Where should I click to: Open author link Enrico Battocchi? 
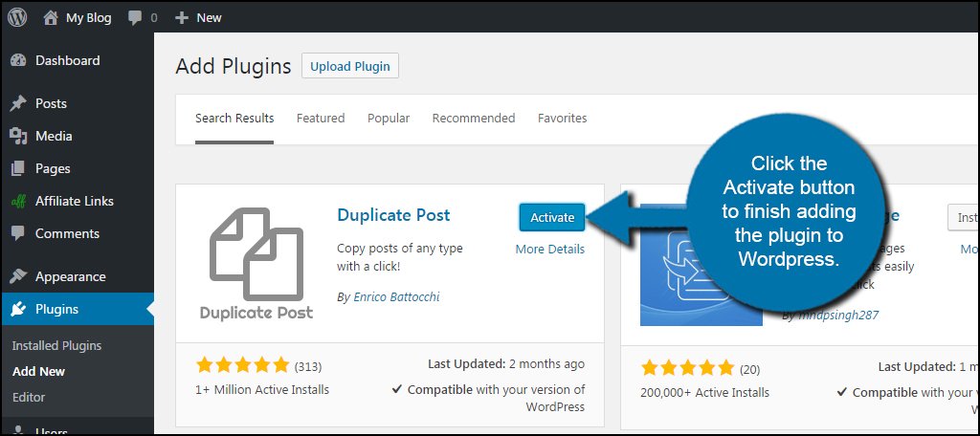click(397, 296)
